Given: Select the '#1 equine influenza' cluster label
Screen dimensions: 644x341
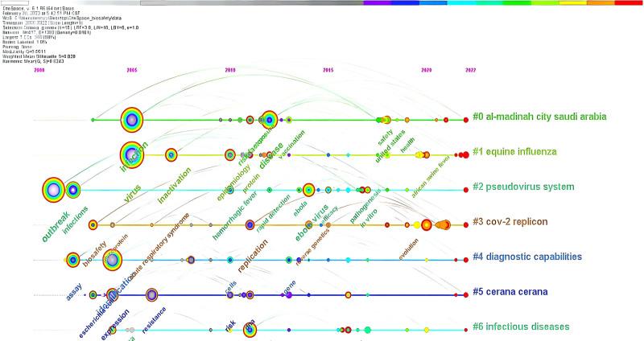Looking at the screenshot, I should [x=526, y=151].
